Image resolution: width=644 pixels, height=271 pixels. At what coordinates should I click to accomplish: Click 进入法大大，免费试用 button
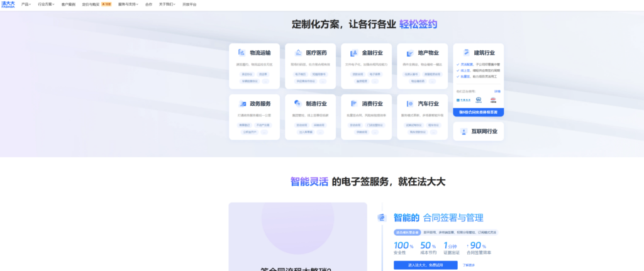426,265
